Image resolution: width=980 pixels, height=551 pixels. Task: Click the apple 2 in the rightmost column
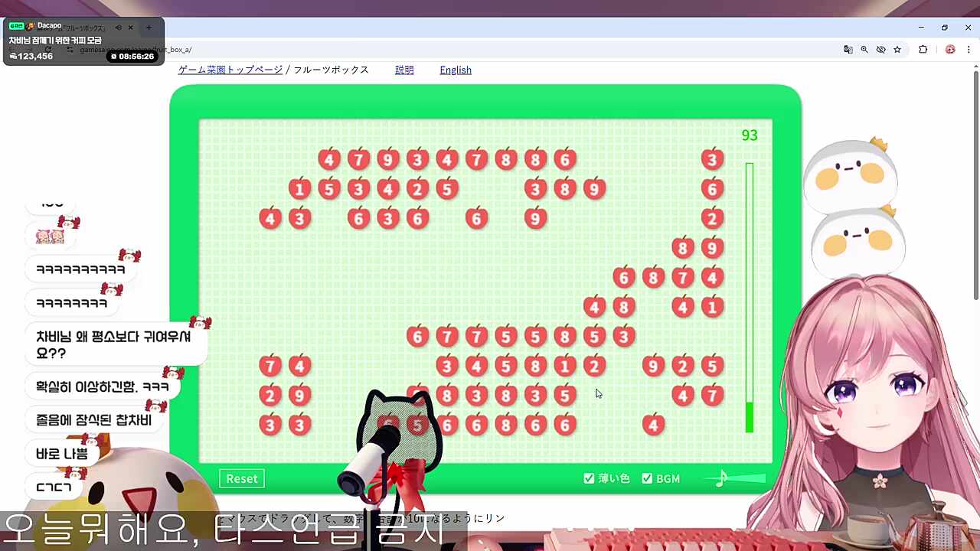pos(712,218)
